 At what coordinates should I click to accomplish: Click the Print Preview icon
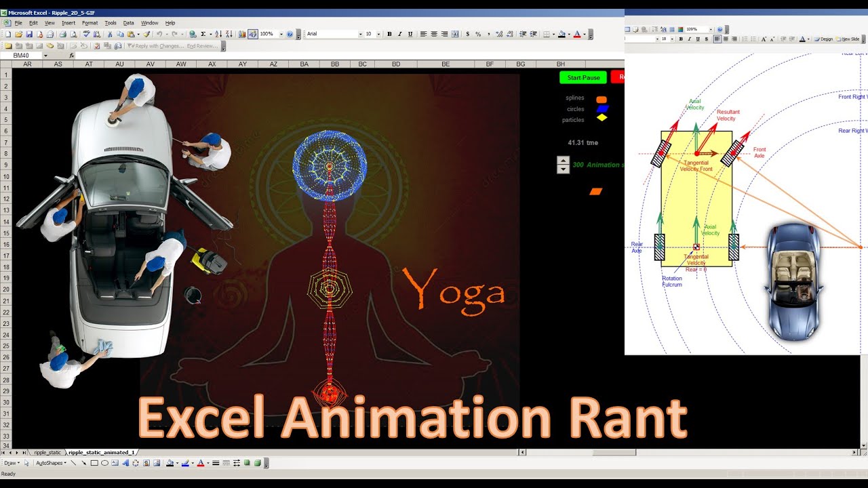(73, 34)
